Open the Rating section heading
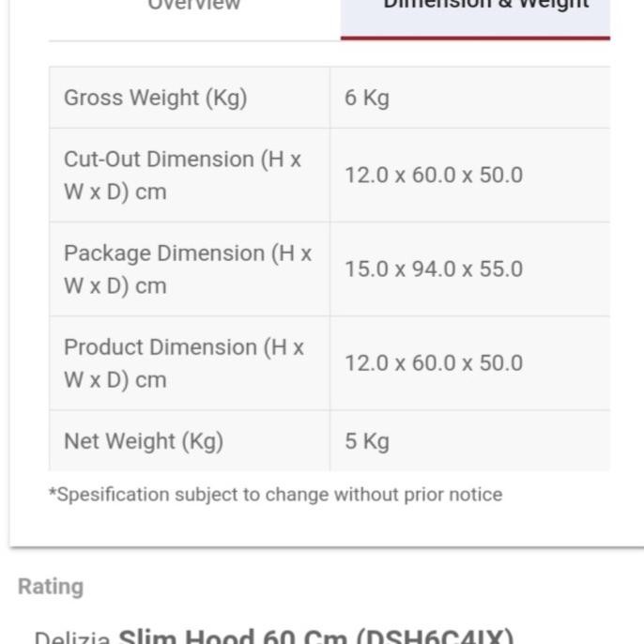The height and width of the screenshot is (644, 644). click(x=51, y=587)
